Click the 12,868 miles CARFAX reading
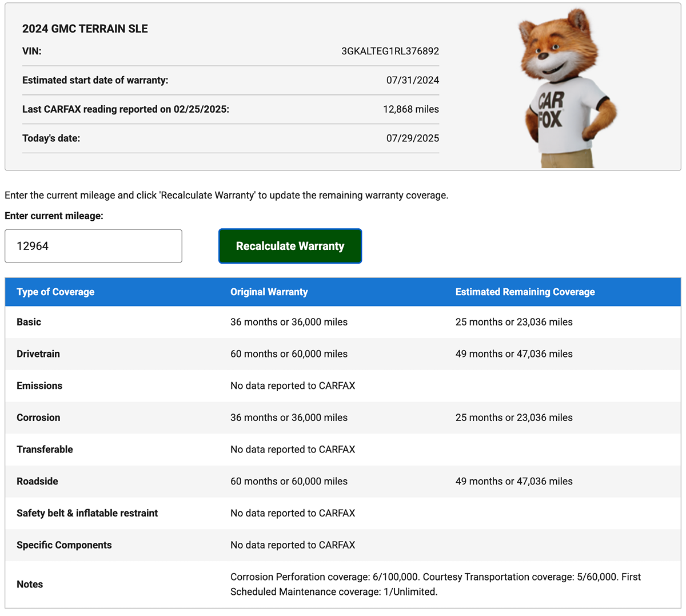The image size is (686, 616). (410, 109)
